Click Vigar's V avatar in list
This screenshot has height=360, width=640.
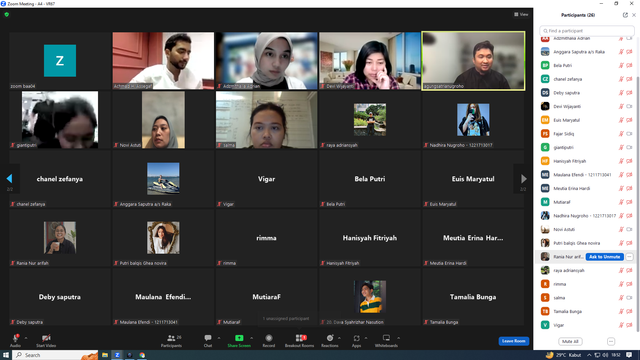tap(545, 325)
